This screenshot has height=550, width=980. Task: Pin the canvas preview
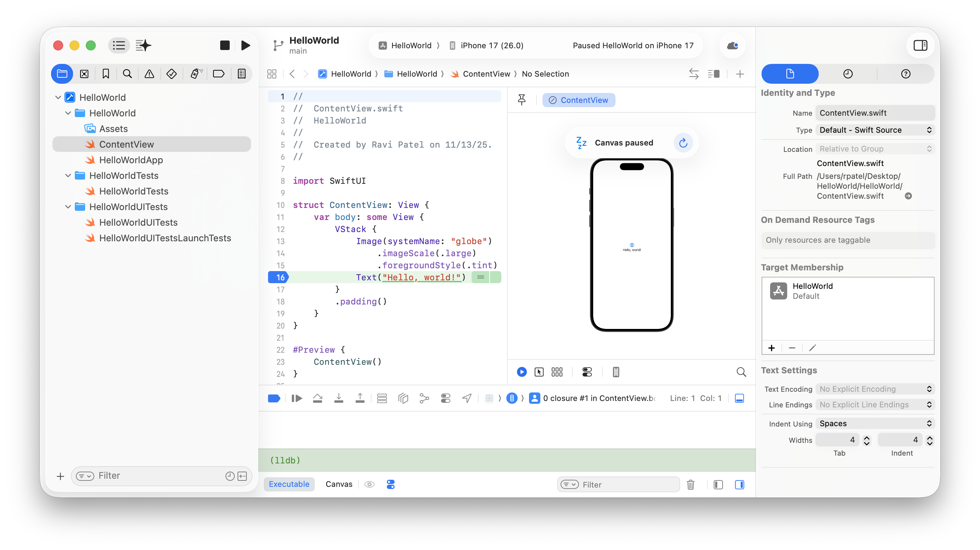click(x=522, y=100)
